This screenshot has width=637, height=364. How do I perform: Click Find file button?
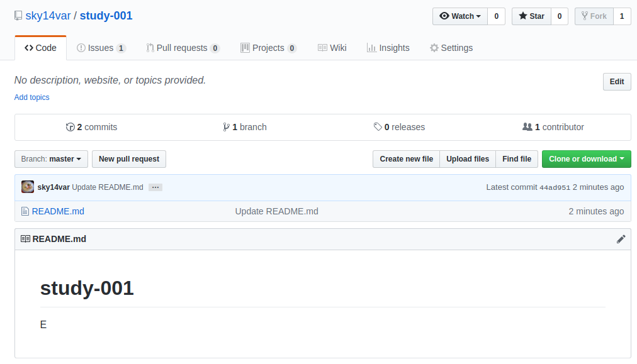(517, 159)
